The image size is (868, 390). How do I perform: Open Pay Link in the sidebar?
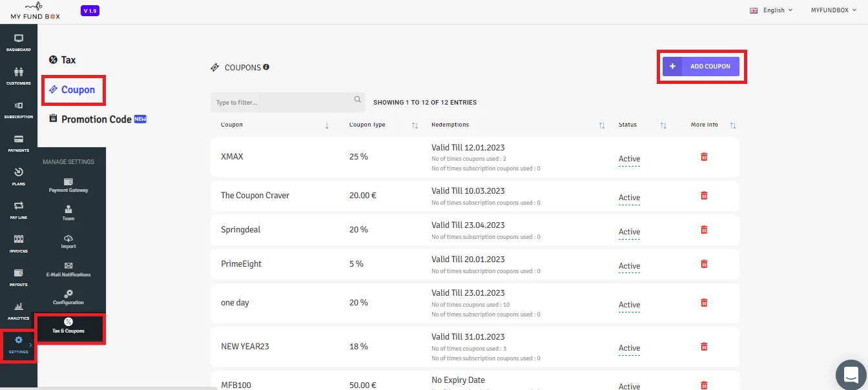click(19, 210)
